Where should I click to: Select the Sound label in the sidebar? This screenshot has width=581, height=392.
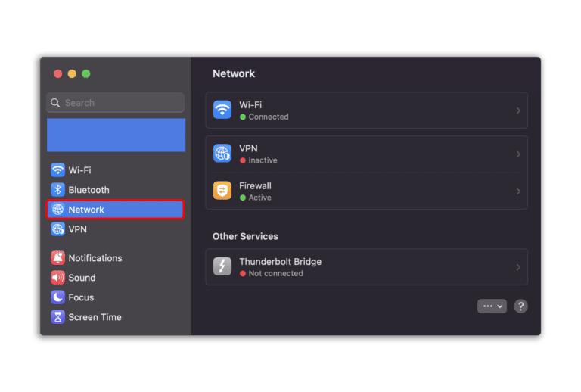[82, 278]
